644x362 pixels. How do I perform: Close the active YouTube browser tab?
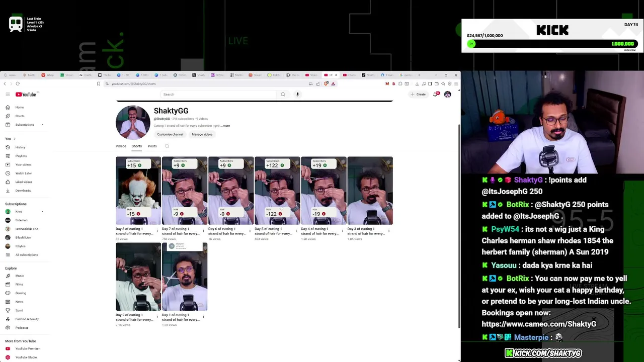pyautogui.click(x=336, y=75)
